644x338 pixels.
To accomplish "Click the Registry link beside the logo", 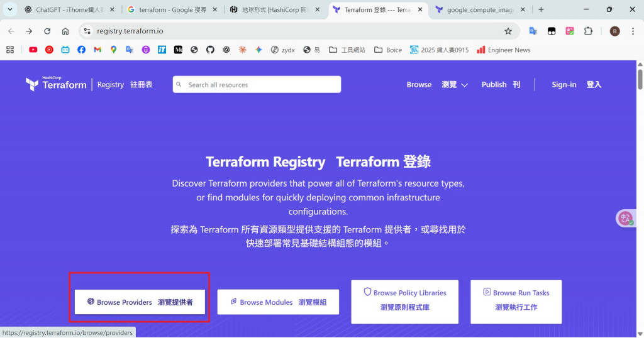I will tap(125, 84).
